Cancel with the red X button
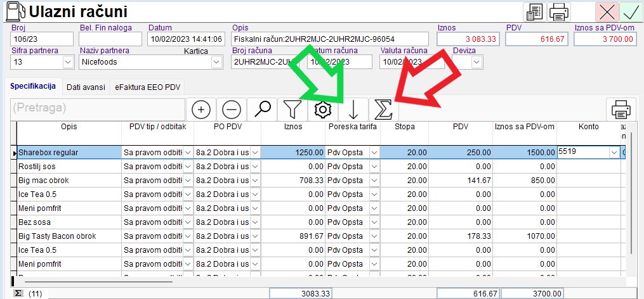Image resolution: width=644 pixels, height=299 pixels. click(x=607, y=12)
